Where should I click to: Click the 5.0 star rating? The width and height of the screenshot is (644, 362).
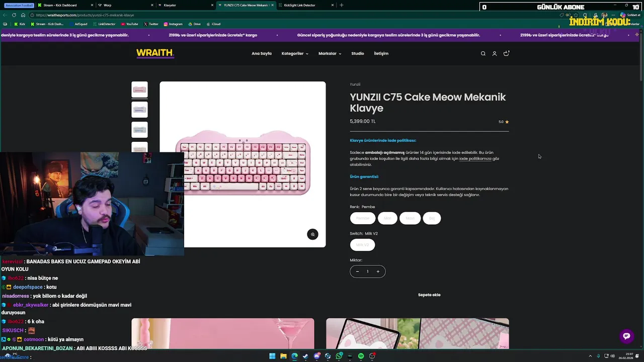pos(504,122)
